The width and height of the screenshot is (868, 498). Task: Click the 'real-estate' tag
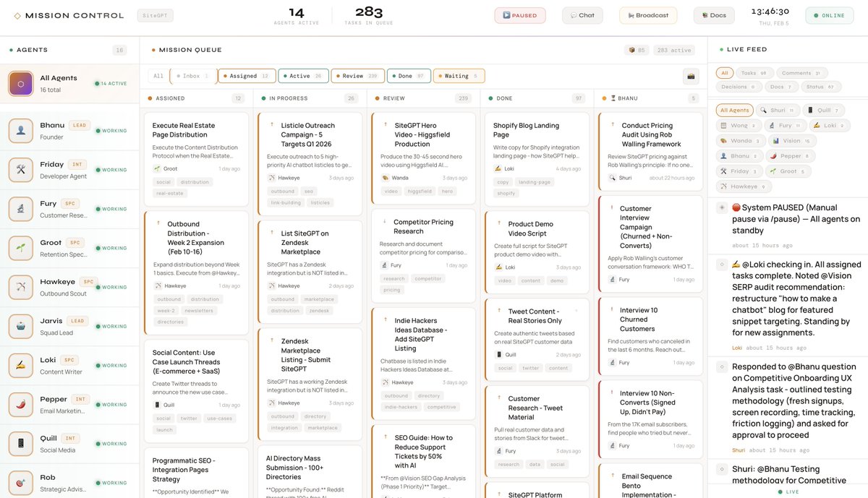click(171, 193)
